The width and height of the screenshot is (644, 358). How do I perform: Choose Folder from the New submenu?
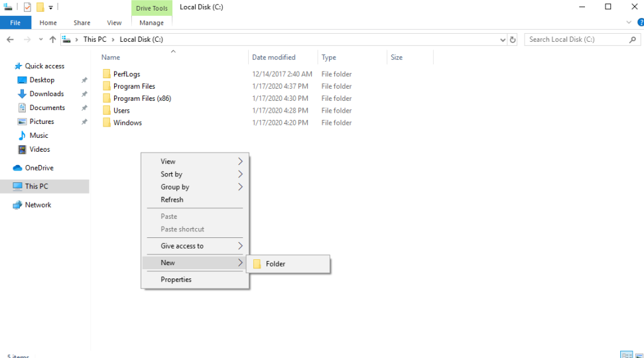click(275, 264)
